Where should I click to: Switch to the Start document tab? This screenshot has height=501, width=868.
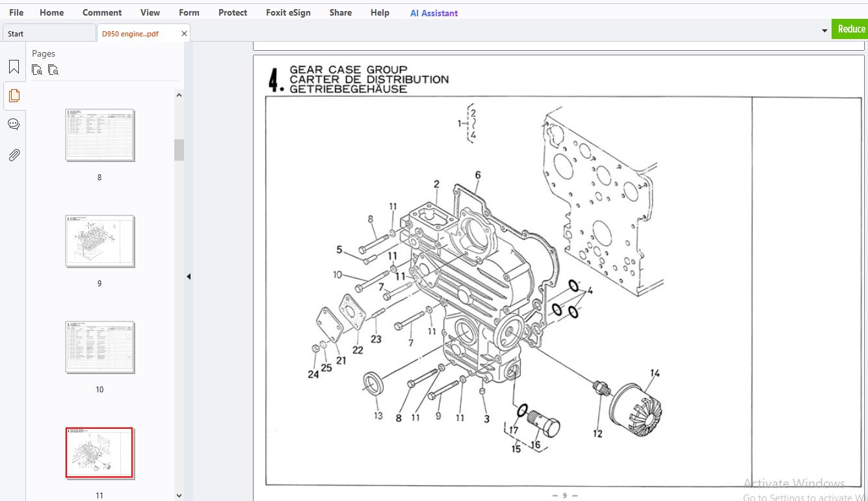[49, 34]
